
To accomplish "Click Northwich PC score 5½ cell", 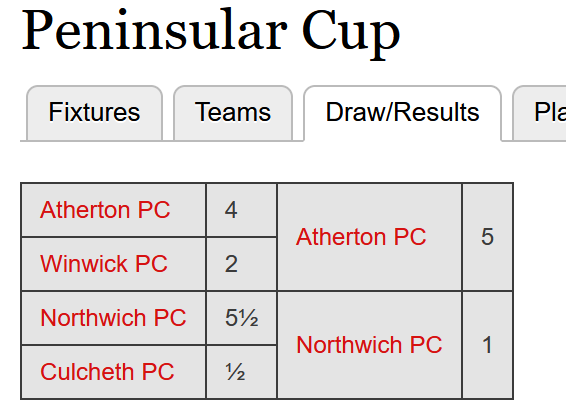I will coord(241,318).
